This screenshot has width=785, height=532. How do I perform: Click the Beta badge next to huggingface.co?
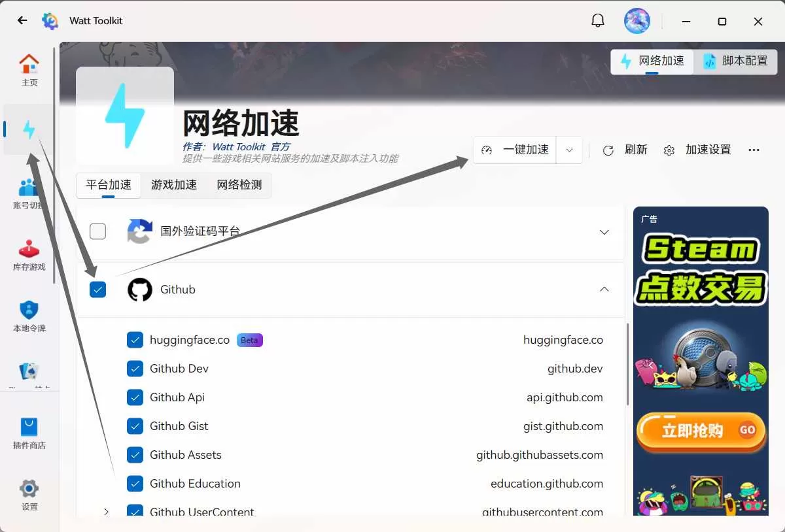click(250, 340)
